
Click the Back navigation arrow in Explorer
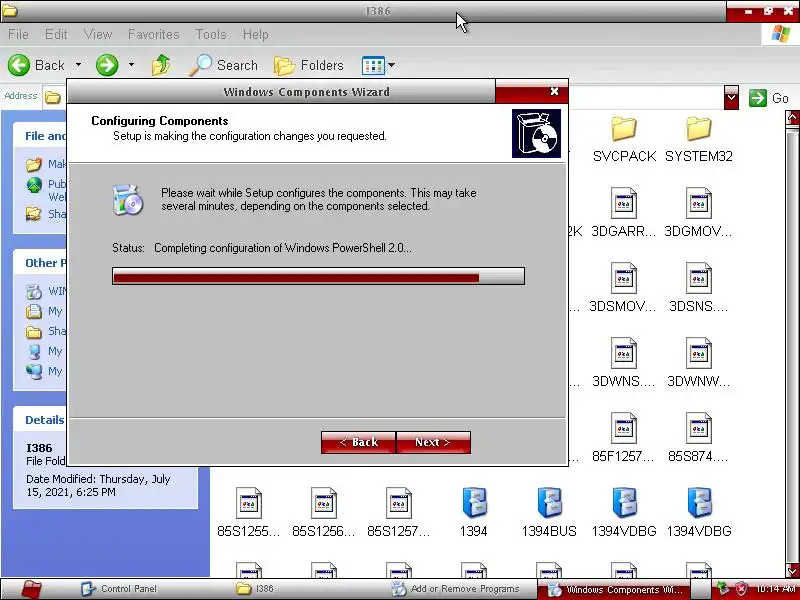(x=19, y=65)
